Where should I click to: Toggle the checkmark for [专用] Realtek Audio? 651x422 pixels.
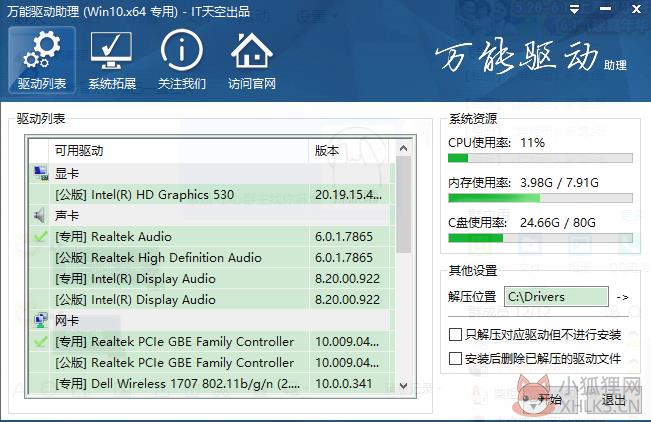40,236
